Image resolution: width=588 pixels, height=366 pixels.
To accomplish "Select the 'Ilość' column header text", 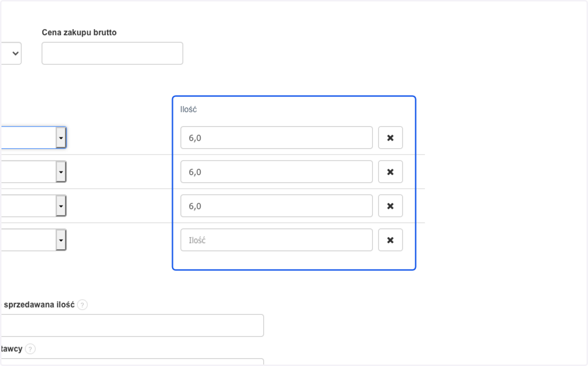I will tap(189, 109).
